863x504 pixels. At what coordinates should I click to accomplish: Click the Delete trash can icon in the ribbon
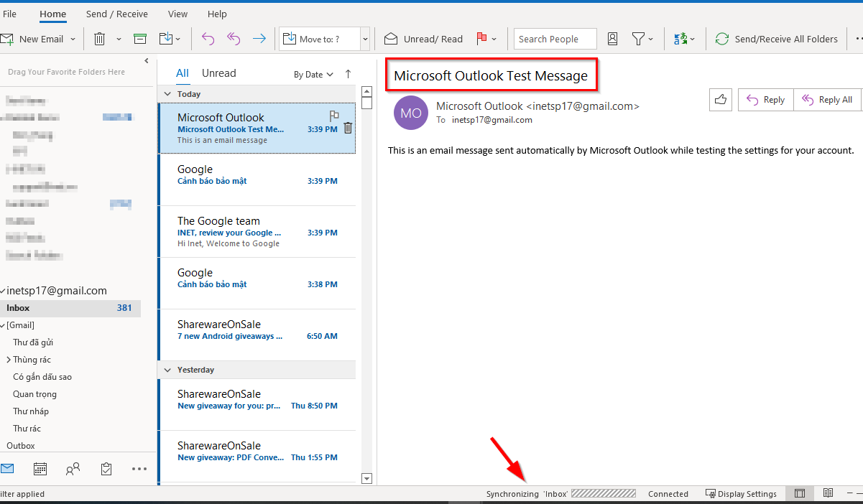click(100, 39)
